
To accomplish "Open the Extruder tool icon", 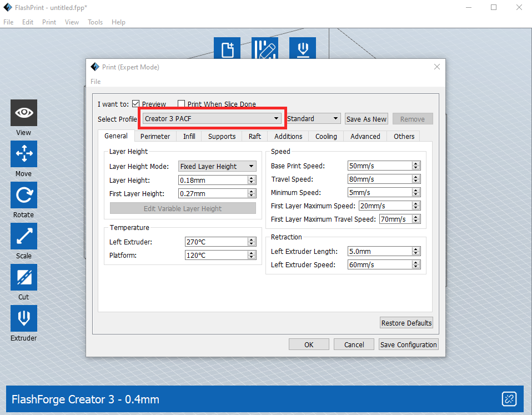I will coord(24,318).
